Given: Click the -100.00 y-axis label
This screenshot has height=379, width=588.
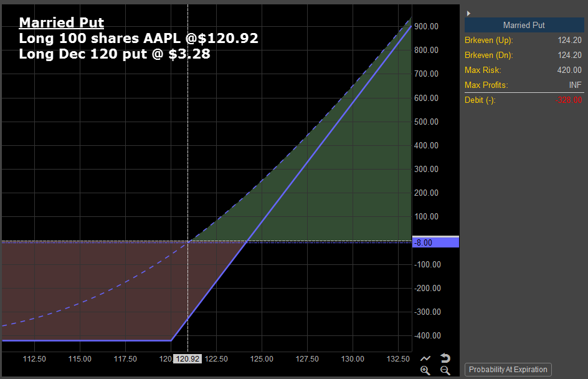Looking at the screenshot, I should (427, 264).
